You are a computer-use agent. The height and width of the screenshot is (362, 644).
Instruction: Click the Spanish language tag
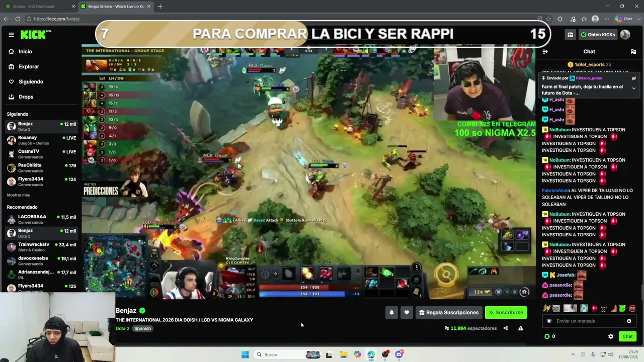tap(142, 329)
